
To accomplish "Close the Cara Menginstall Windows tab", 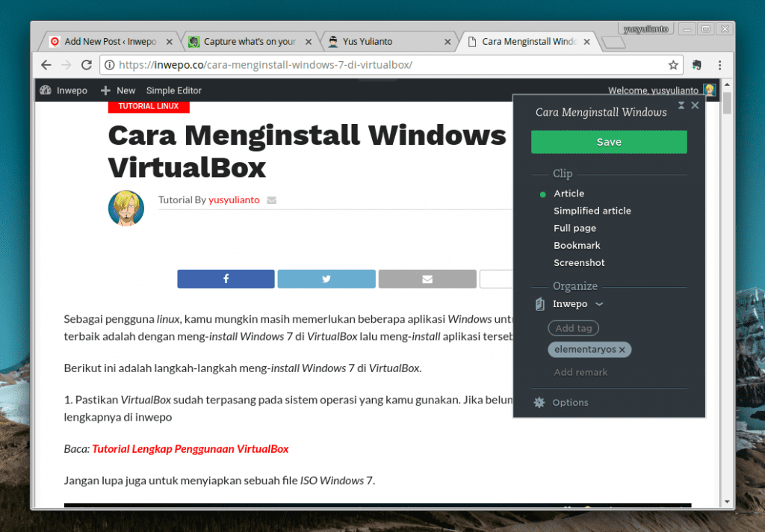I will [x=587, y=42].
